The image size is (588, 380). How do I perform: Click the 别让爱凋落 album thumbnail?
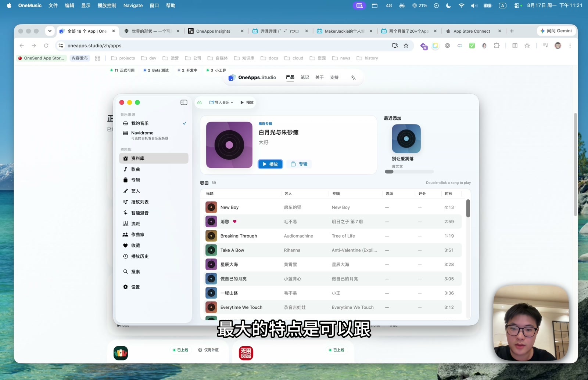406,139
